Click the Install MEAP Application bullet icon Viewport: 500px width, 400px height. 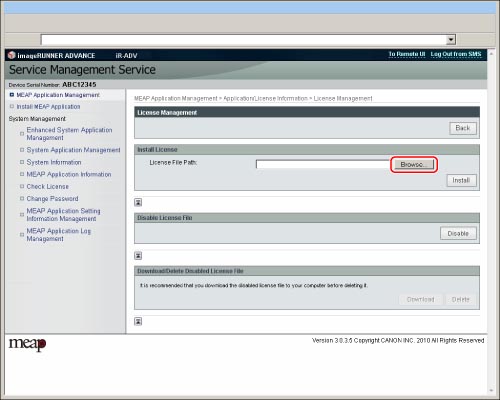point(12,107)
